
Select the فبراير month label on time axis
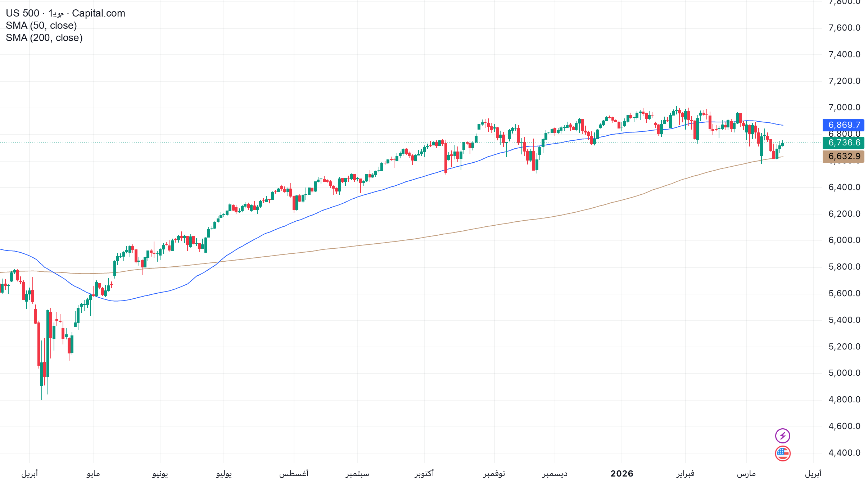pos(685,473)
